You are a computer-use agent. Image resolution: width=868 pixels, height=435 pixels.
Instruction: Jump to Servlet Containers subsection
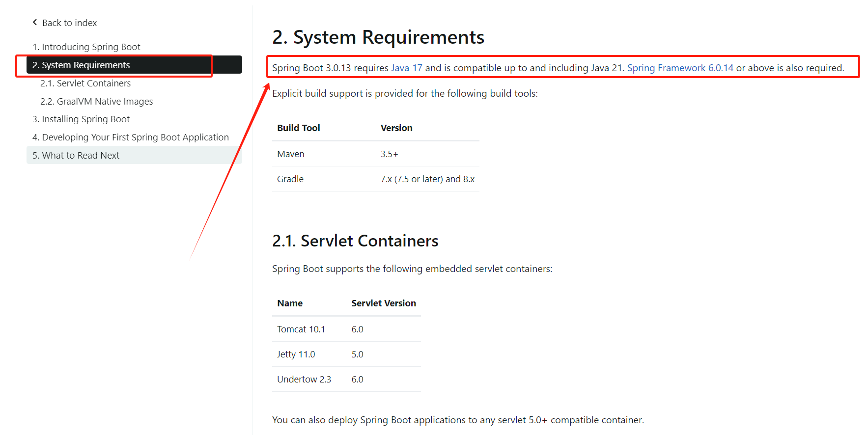click(85, 83)
